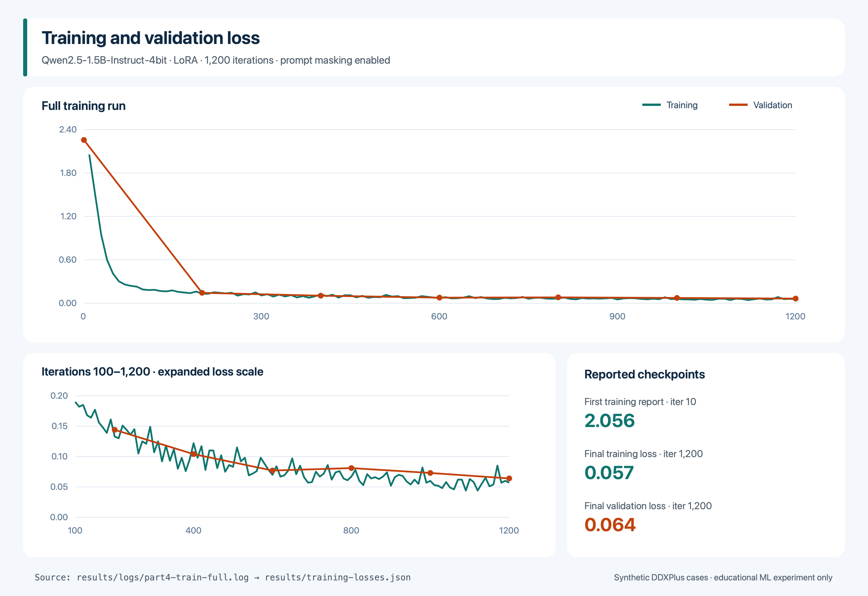The height and width of the screenshot is (596, 868).
Task: Click the 900 x-axis label in full run chart
Action: pyautogui.click(x=617, y=316)
